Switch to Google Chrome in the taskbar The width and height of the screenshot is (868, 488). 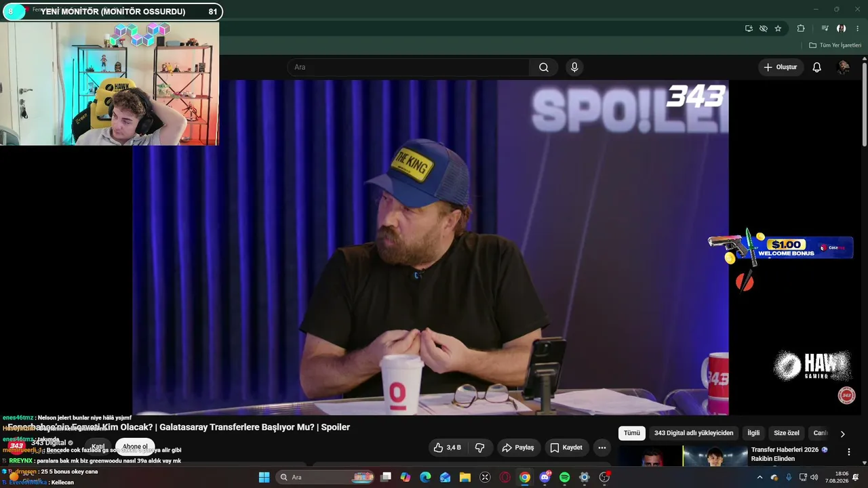pos(525,477)
